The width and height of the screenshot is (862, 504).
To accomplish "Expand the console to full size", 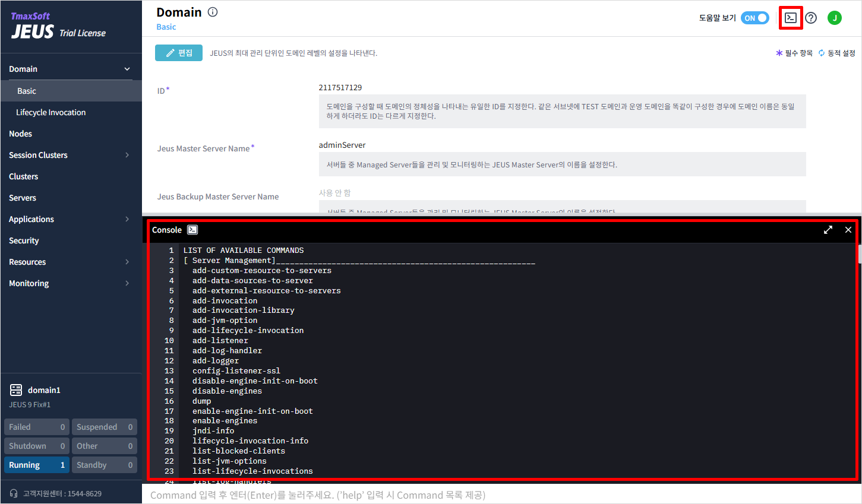I will [828, 230].
